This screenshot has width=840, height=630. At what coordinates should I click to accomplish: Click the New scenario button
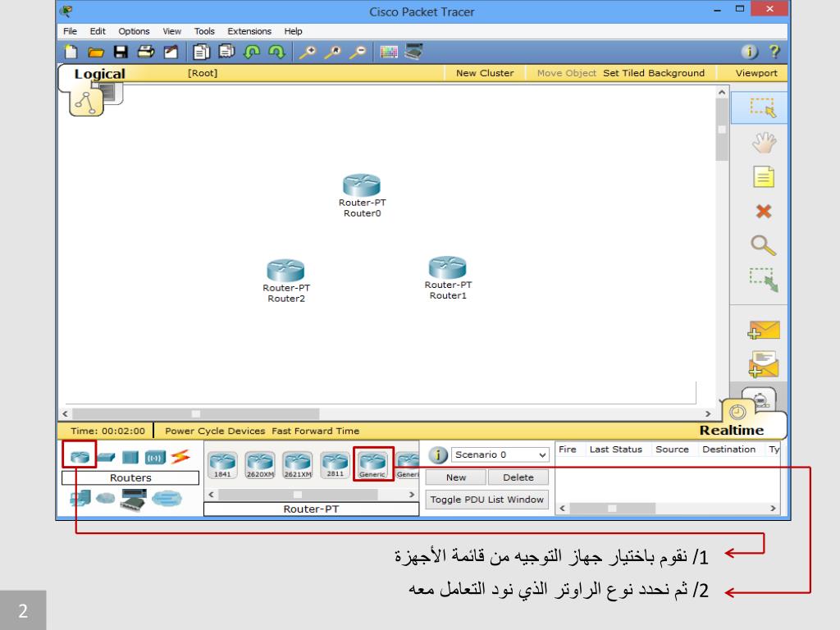tap(456, 477)
